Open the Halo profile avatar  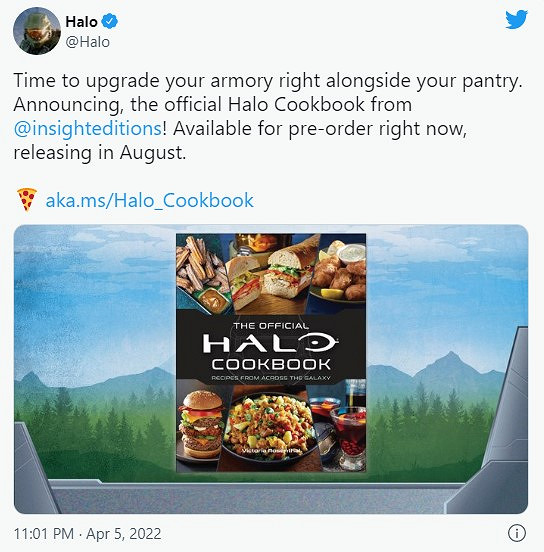pyautogui.click(x=37, y=31)
